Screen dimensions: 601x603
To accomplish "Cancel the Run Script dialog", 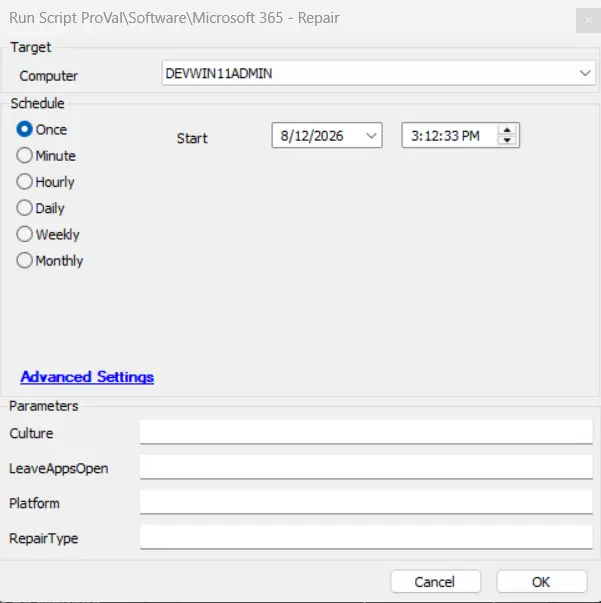I will (436, 581).
